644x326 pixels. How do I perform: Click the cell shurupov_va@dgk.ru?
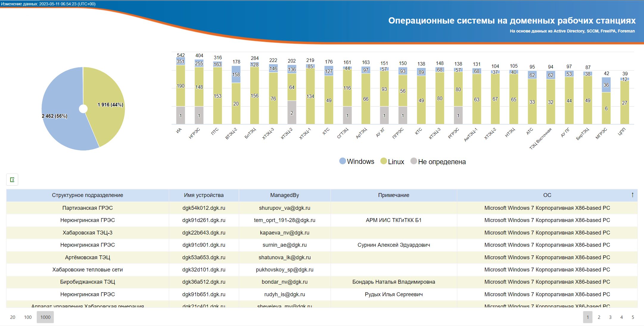pyautogui.click(x=284, y=208)
